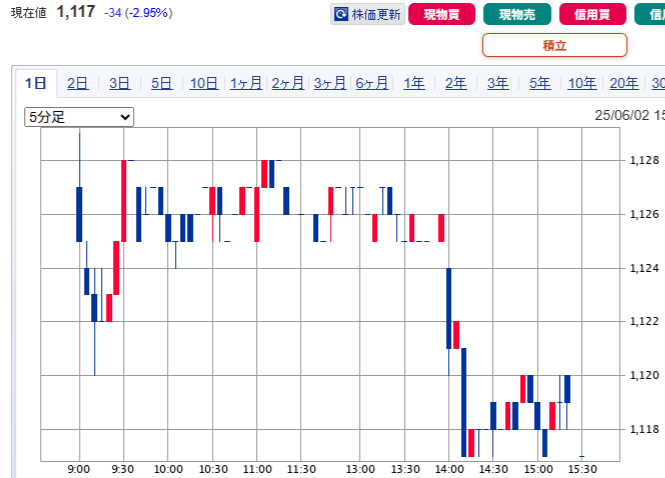Click the 1,122 price axis label
Image resolution: width=665 pixels, height=478 pixels.
645,321
